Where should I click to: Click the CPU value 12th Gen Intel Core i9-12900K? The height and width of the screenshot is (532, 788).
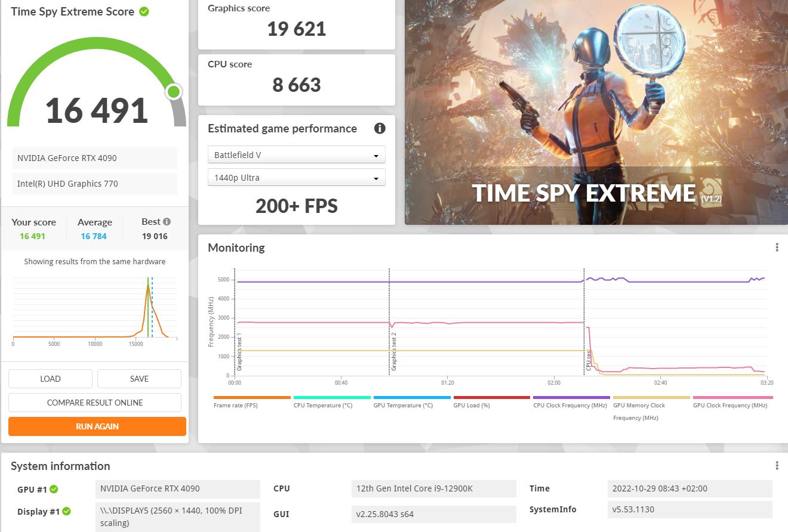coord(433,488)
